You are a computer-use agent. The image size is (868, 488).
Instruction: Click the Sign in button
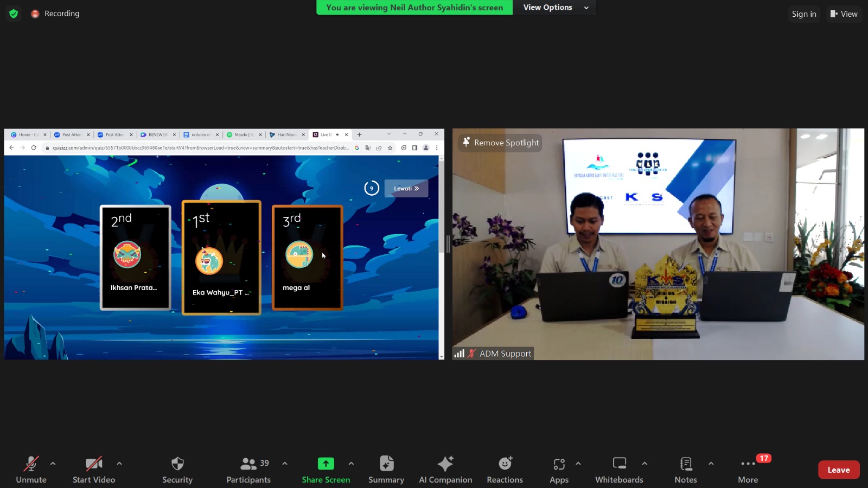point(803,14)
